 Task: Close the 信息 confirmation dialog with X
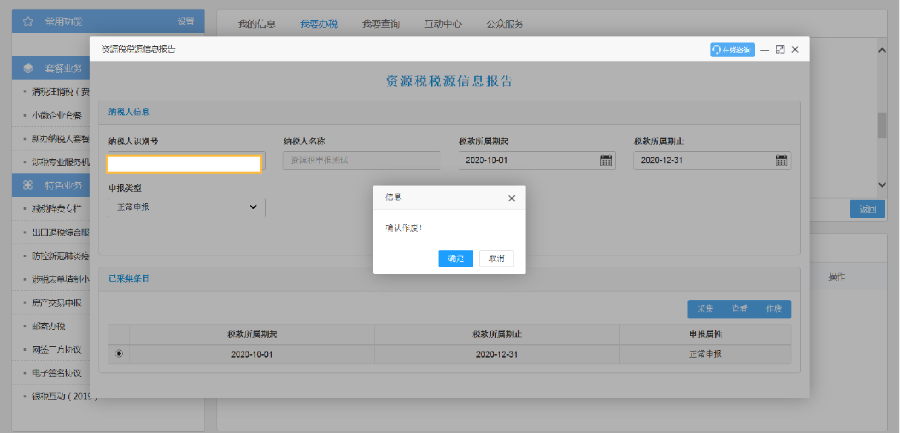[x=511, y=198]
